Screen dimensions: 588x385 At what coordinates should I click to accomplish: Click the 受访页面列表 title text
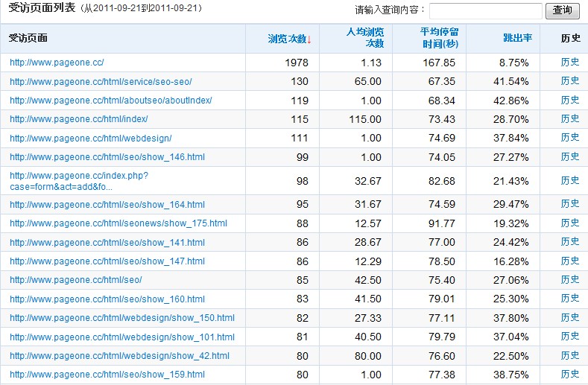(42, 7)
